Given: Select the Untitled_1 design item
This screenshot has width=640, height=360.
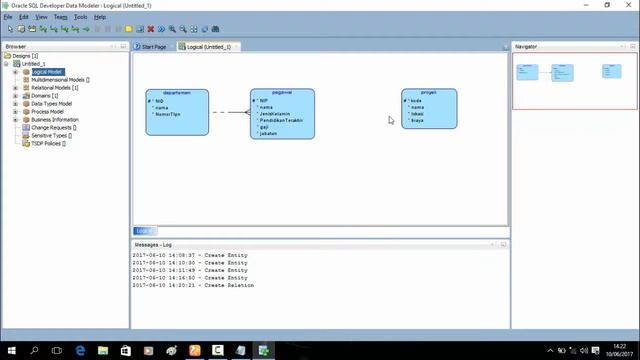Looking at the screenshot, I should click(33, 64).
